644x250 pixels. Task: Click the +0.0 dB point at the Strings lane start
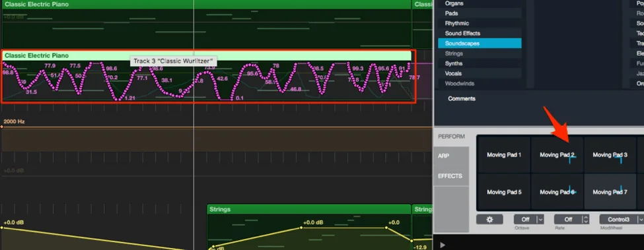pos(1,228)
